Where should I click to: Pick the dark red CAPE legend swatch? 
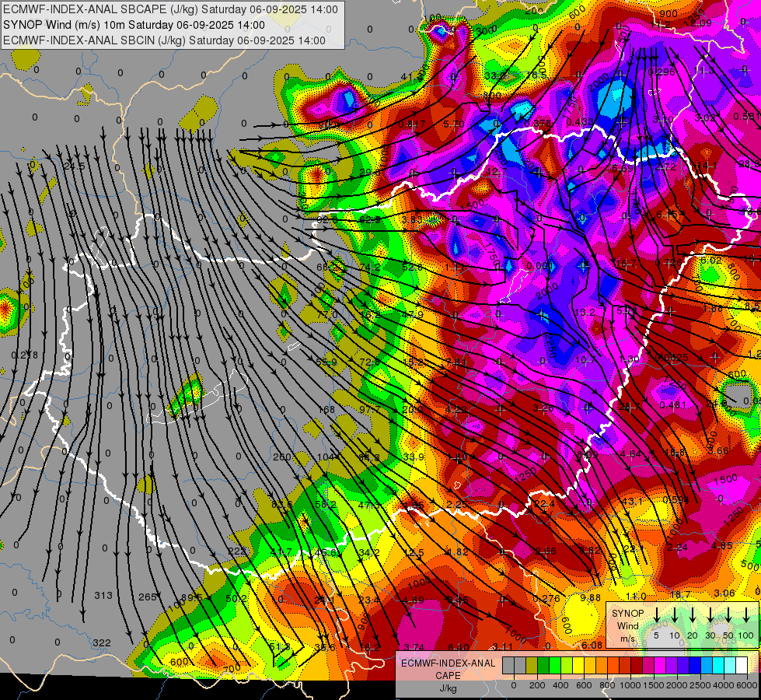pos(637,666)
